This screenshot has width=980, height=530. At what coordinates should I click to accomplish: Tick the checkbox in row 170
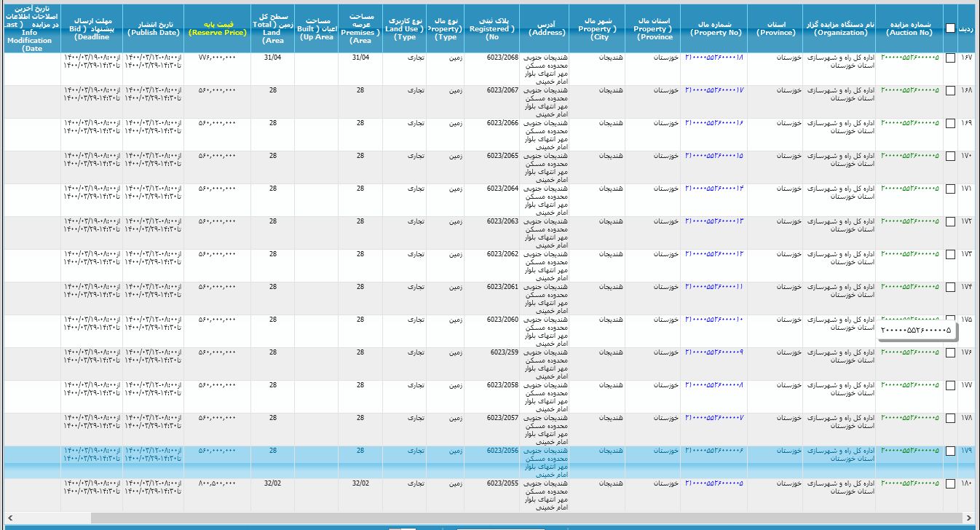tap(950, 157)
